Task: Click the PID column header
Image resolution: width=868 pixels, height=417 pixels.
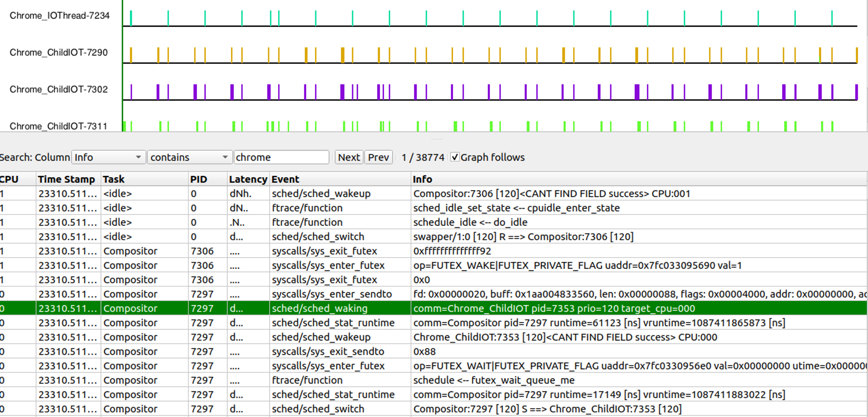Action: pos(208,179)
